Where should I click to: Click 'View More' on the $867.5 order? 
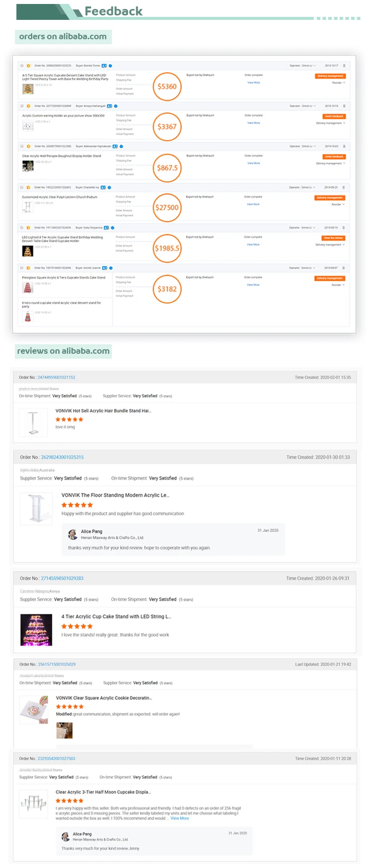coord(254,163)
